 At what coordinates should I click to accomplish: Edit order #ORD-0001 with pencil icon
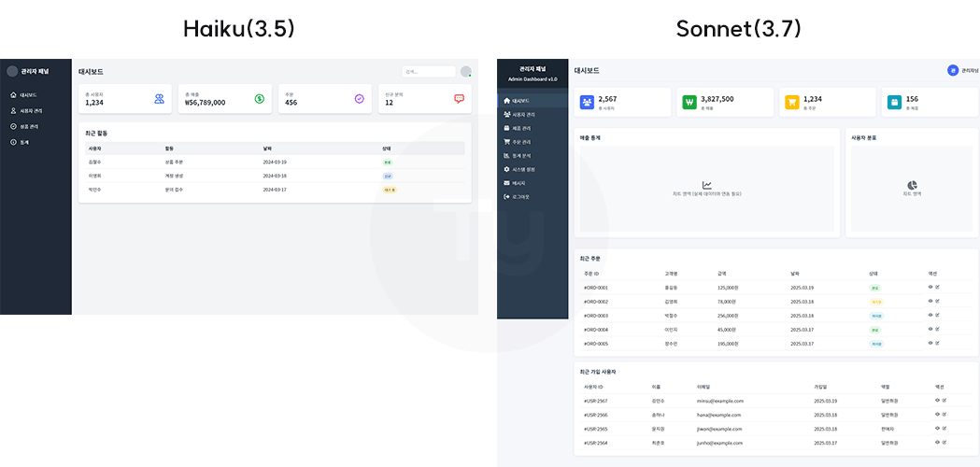click(x=938, y=287)
